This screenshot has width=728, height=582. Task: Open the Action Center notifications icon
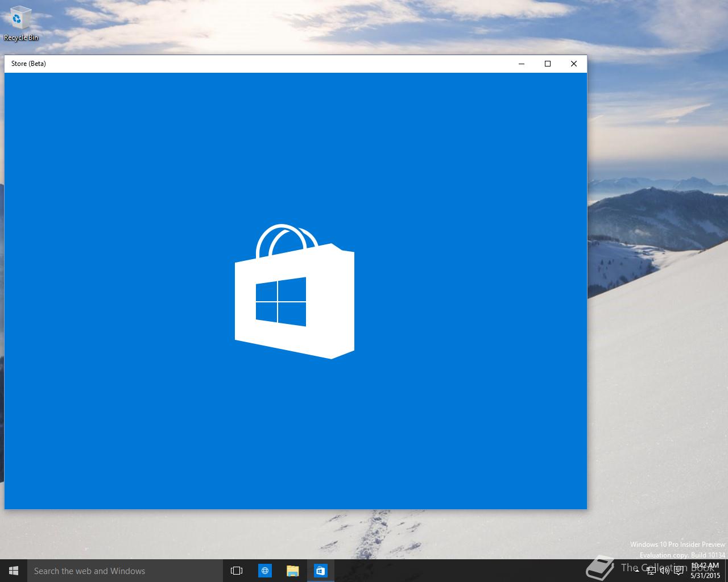679,571
